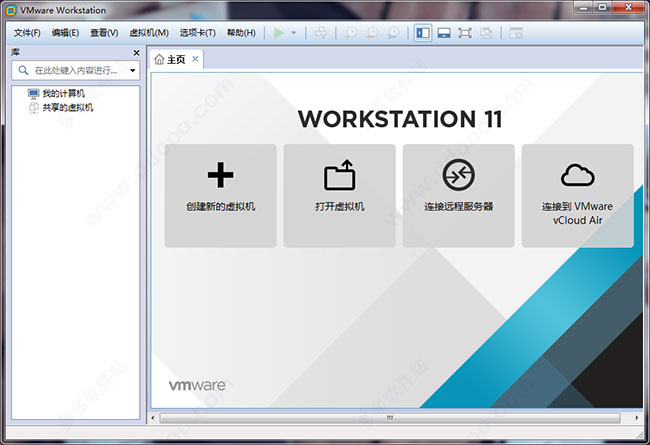Open the 文件(F) menu
650x445 pixels.
click(27, 33)
